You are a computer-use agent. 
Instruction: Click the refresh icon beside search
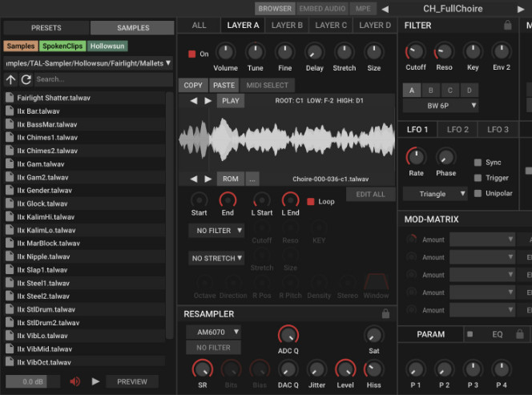[26, 79]
